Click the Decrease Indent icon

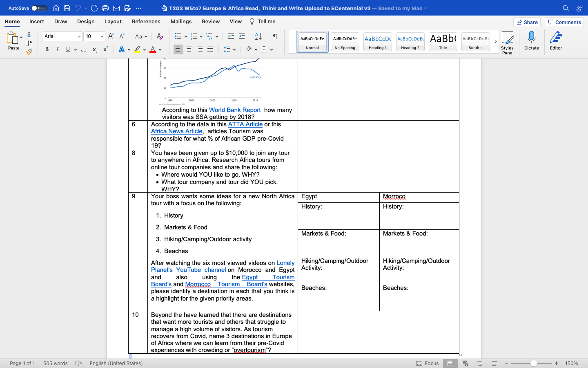pos(231,36)
